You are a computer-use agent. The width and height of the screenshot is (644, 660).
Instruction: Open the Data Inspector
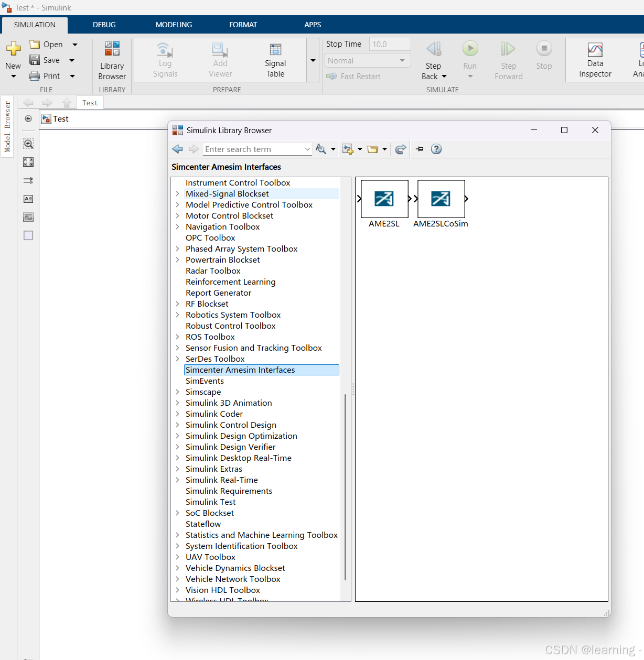(x=595, y=60)
